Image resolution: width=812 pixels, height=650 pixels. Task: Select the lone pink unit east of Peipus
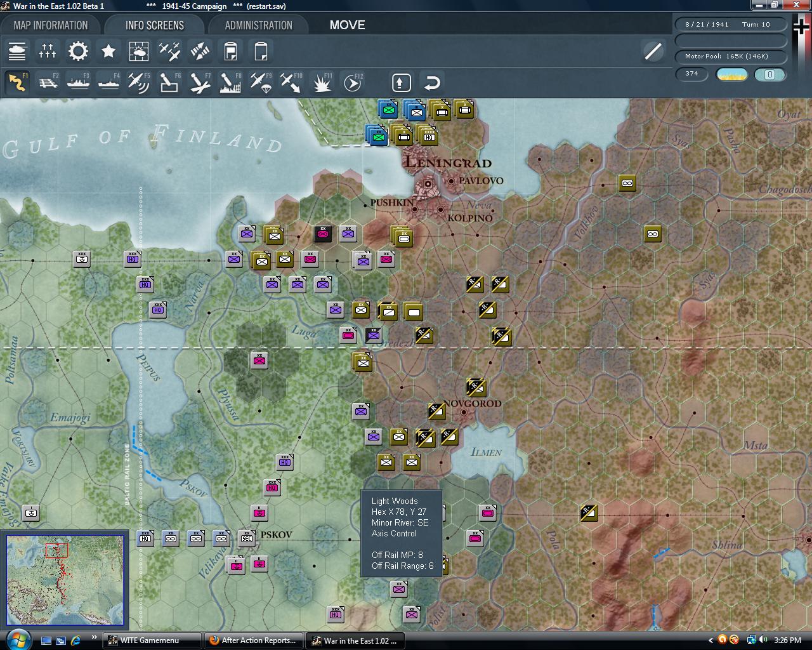tap(259, 361)
